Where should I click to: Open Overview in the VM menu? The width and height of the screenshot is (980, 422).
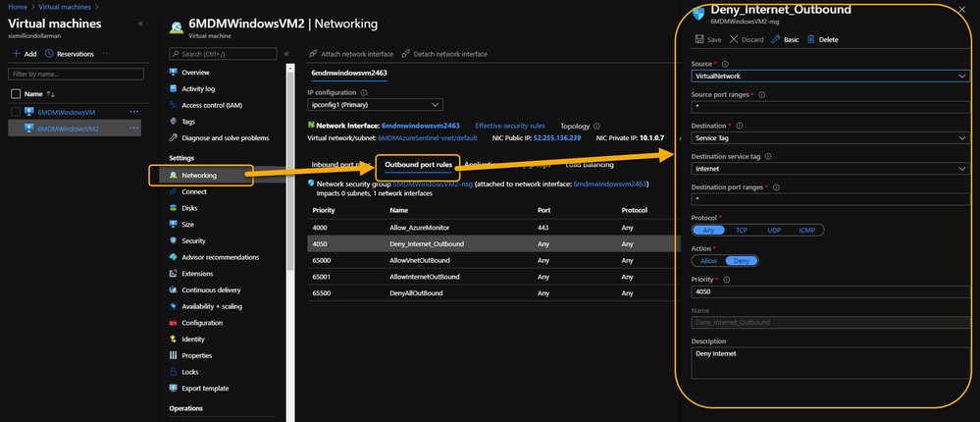tap(195, 73)
